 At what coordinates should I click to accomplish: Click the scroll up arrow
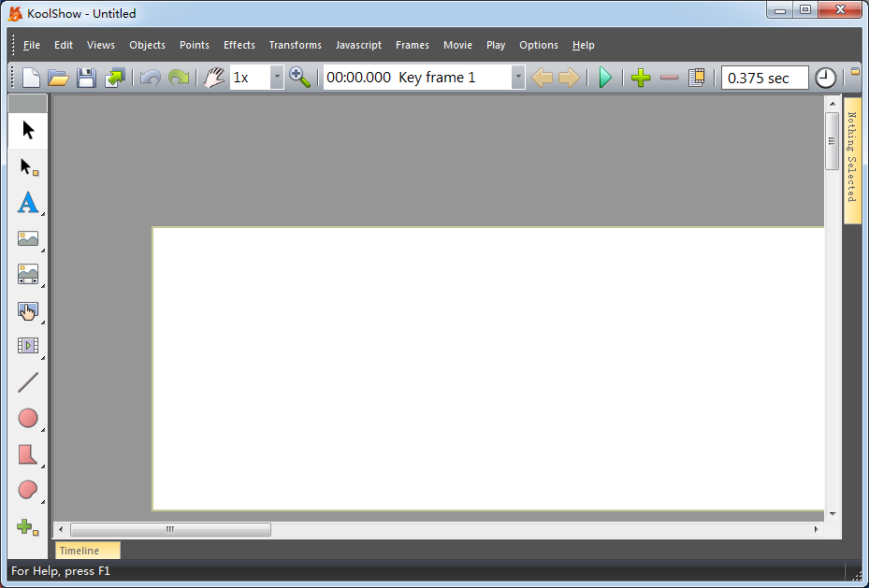pos(833,104)
